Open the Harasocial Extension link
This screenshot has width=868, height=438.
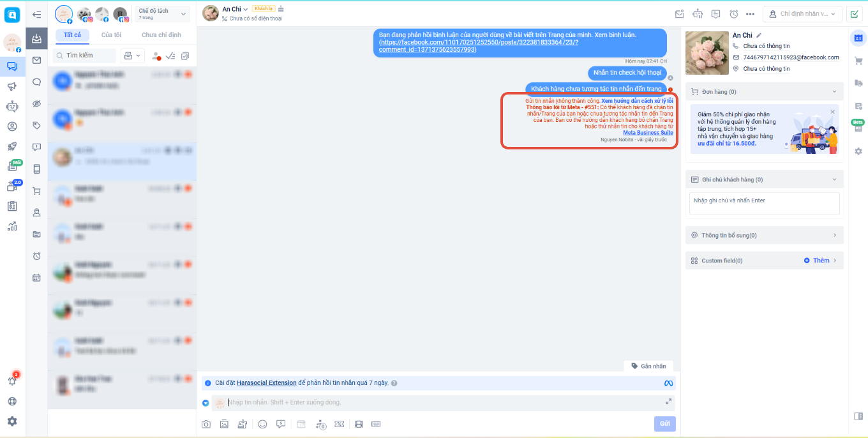(266, 383)
